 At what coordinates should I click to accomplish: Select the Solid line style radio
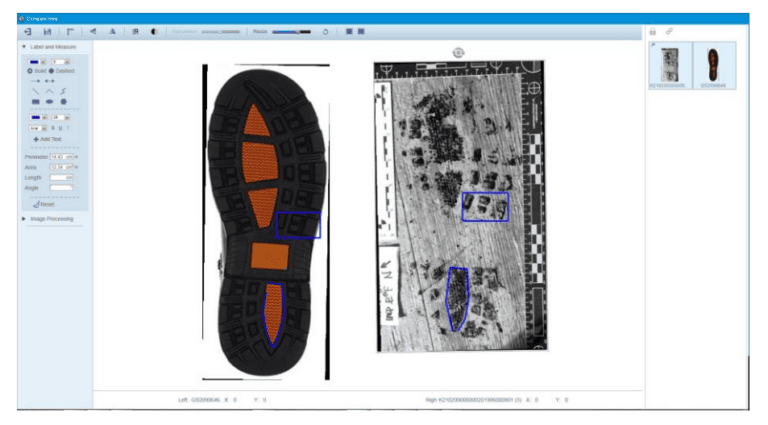pos(30,71)
